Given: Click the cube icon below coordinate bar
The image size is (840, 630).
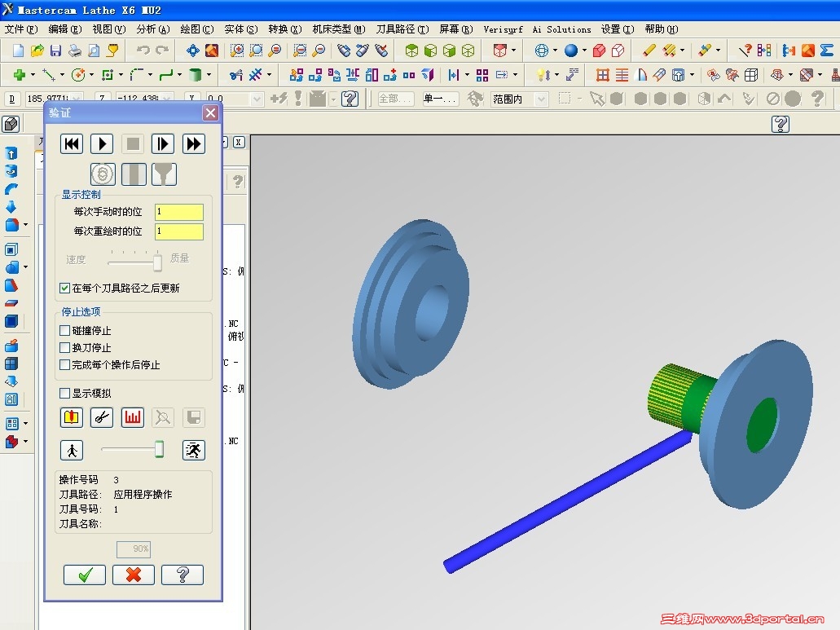Looking at the screenshot, I should [11, 124].
